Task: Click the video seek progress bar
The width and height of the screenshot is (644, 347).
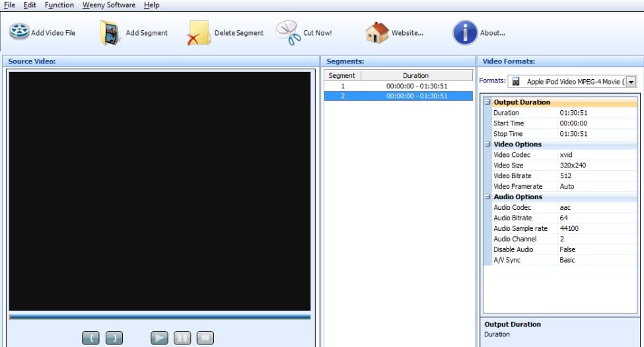Action: (x=160, y=317)
